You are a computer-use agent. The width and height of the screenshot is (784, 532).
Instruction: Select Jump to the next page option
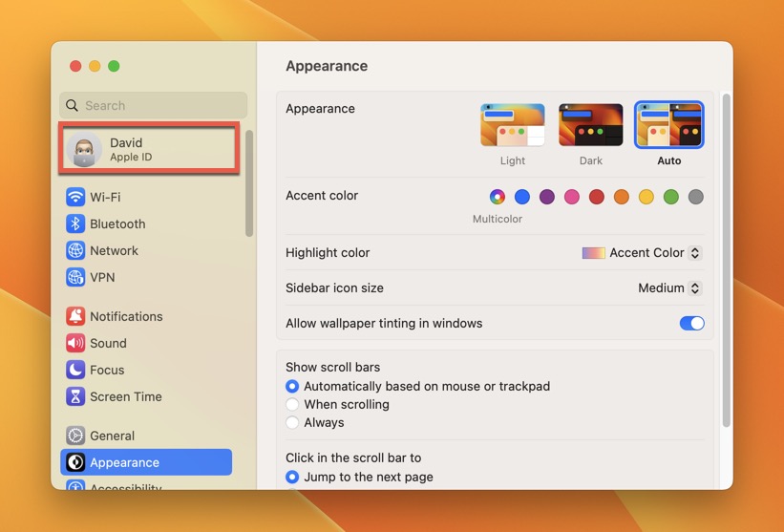(292, 477)
